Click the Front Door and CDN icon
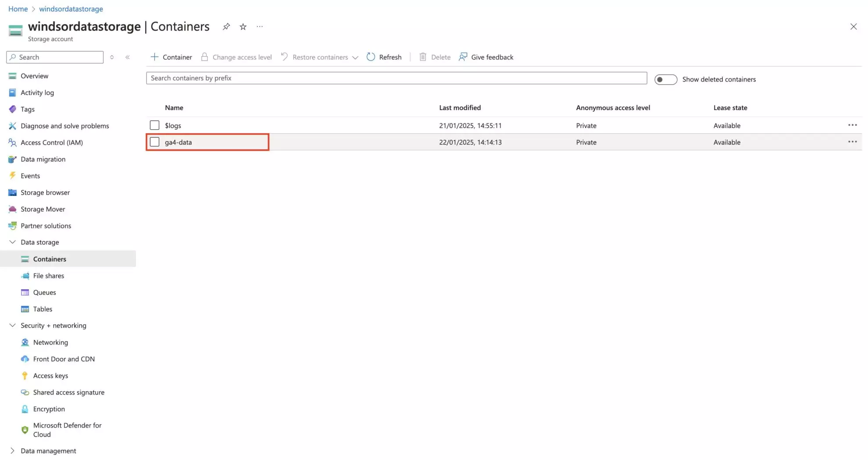Viewport: 868px width, 460px height. point(25,359)
